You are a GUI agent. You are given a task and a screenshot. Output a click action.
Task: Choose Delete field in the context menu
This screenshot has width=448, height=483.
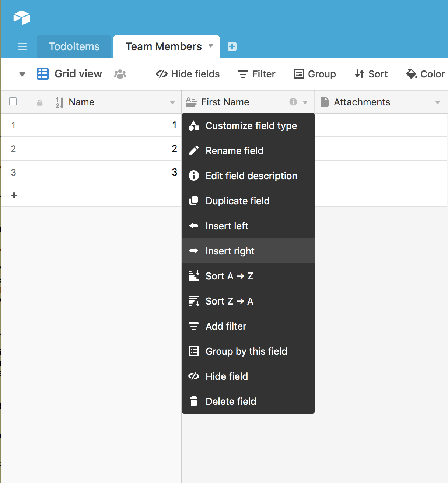point(231,402)
